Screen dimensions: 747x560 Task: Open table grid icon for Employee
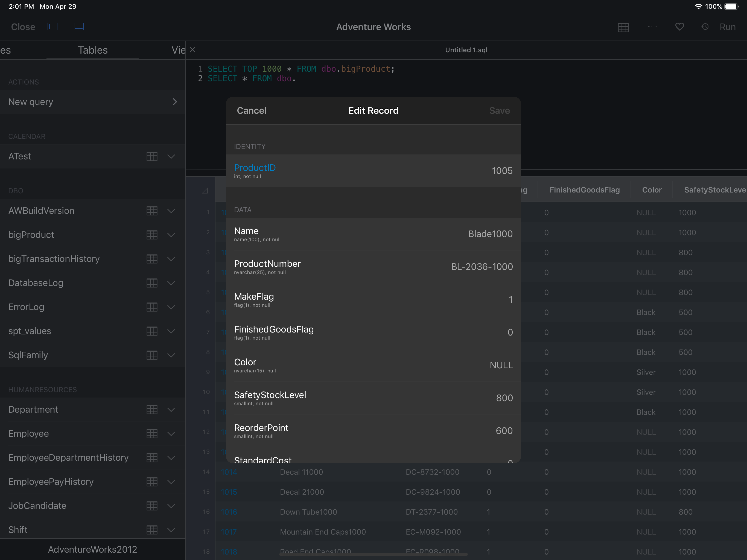(152, 433)
